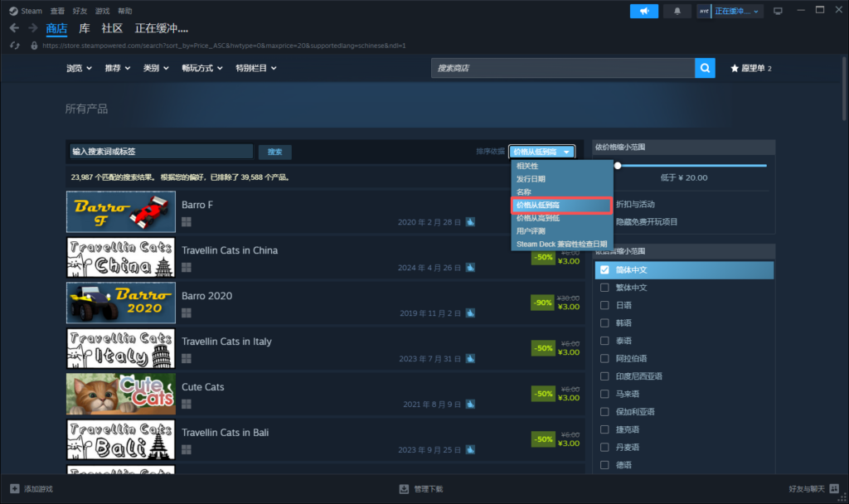Image resolution: width=849 pixels, height=504 pixels.
Task: Click Windows icon under Barro 2020
Action: (187, 313)
